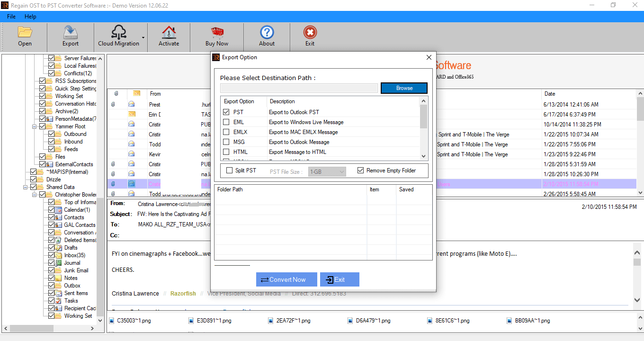This screenshot has width=644, height=341.
Task: Click folder tree horizontal scrollbar right arrow
Action: tap(93, 328)
